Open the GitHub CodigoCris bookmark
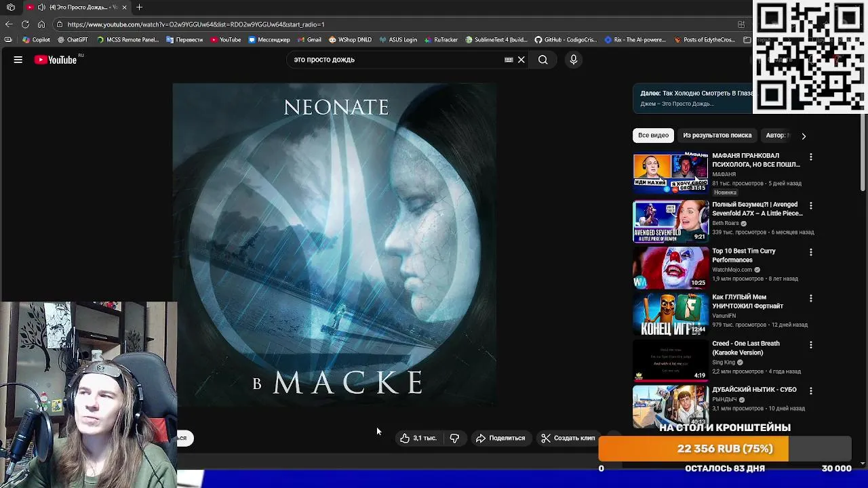The height and width of the screenshot is (488, 868). point(567,40)
